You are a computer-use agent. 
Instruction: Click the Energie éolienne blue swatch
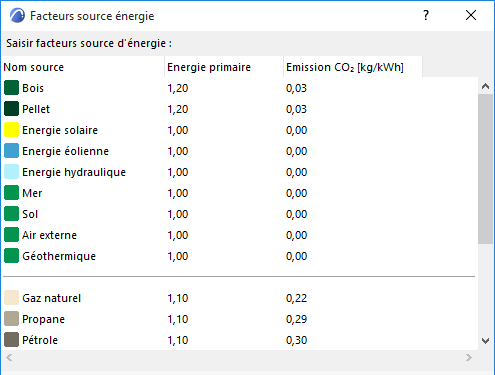pyautogui.click(x=11, y=151)
